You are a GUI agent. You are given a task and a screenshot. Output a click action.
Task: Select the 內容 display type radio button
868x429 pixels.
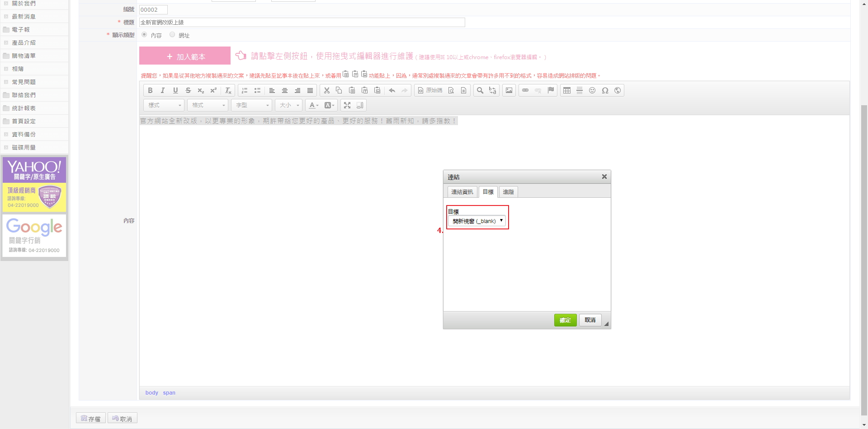[x=144, y=35]
